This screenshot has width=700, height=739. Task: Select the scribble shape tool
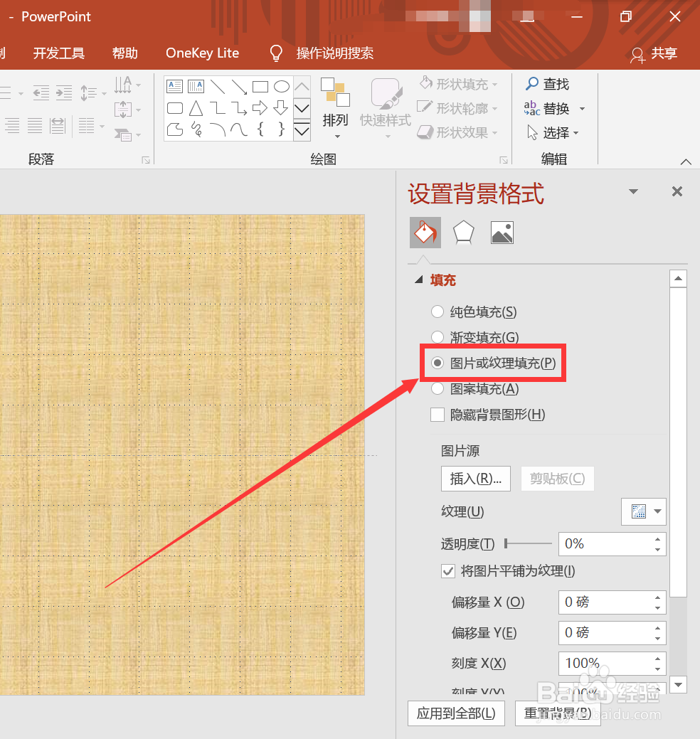pos(196,129)
